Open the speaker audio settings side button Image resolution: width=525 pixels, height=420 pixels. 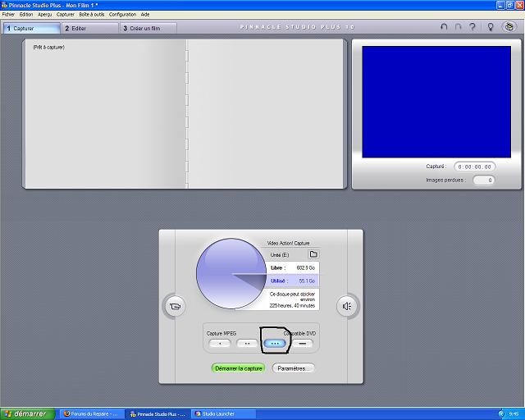(346, 306)
